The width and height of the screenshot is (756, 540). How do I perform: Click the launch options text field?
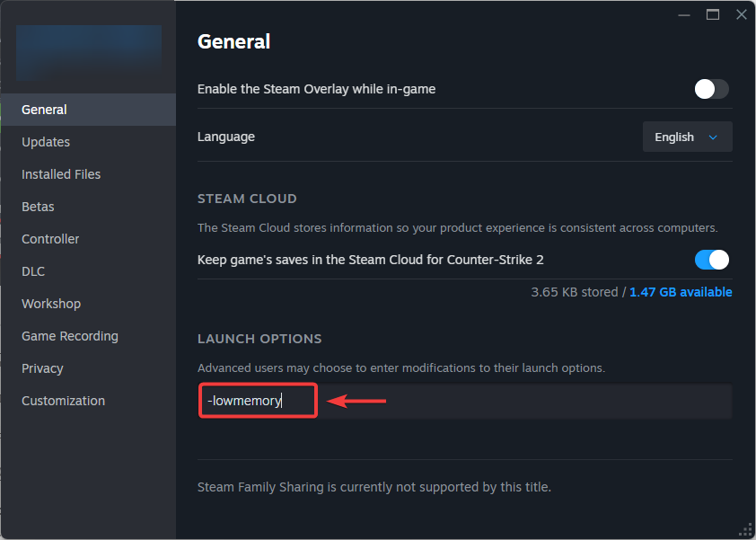[x=521, y=402]
